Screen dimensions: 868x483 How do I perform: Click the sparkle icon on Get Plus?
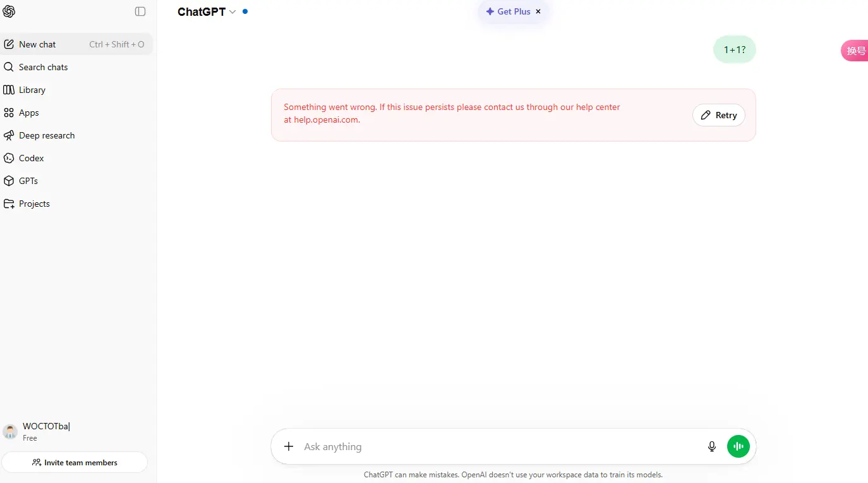point(490,11)
